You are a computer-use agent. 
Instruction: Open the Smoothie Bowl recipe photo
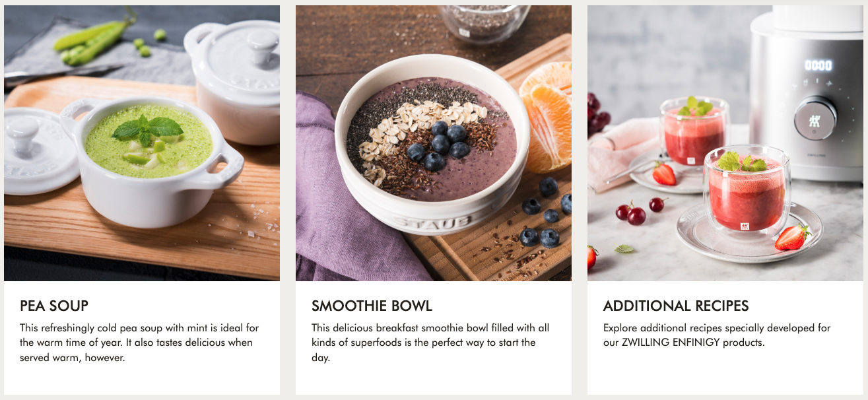(434, 143)
